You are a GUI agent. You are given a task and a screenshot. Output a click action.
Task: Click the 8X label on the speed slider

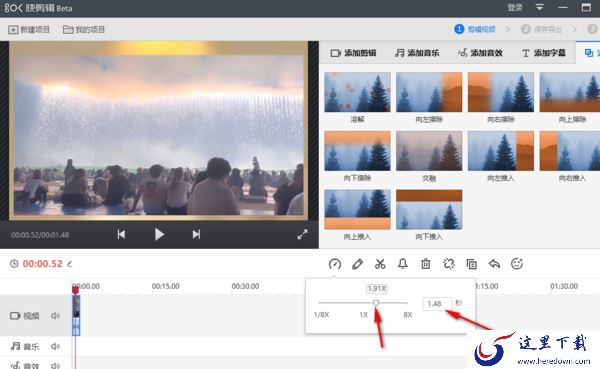408,315
